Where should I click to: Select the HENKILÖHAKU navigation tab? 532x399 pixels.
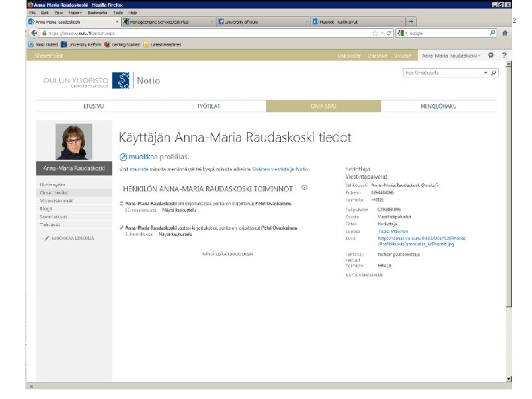[x=438, y=106]
